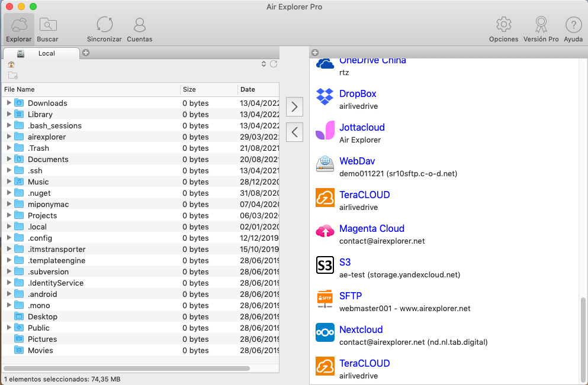Open the S3 account link

[345, 262]
